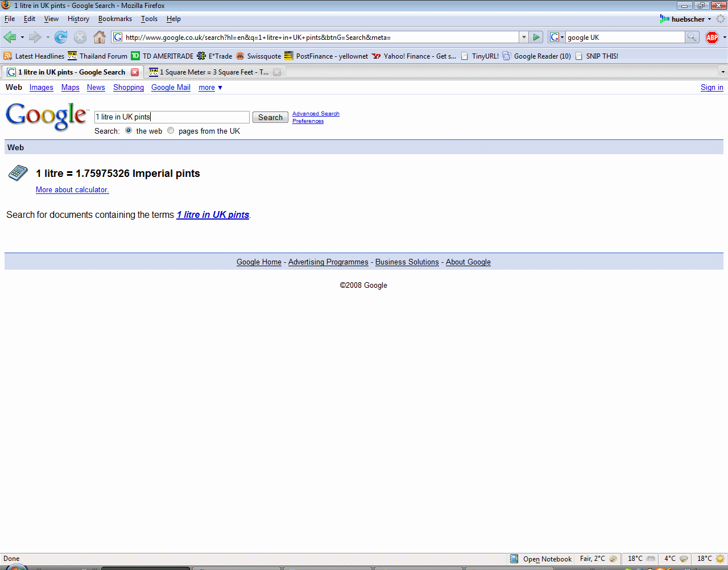Open the PostFinance - yellownet bookmark
Screen dimensions: 728x570
[x=326, y=56]
